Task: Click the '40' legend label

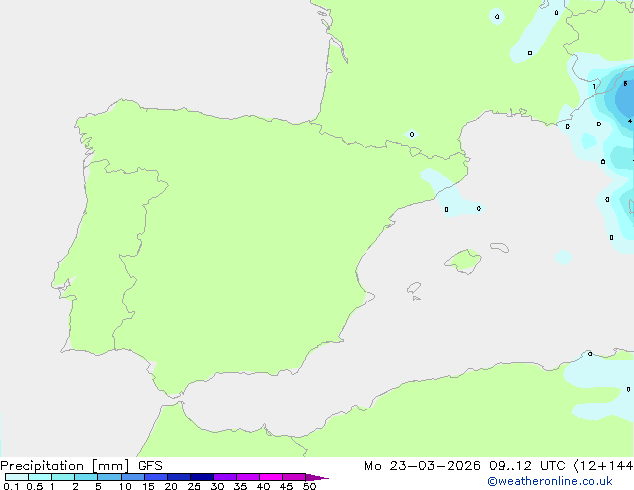Action: pyautogui.click(x=263, y=486)
